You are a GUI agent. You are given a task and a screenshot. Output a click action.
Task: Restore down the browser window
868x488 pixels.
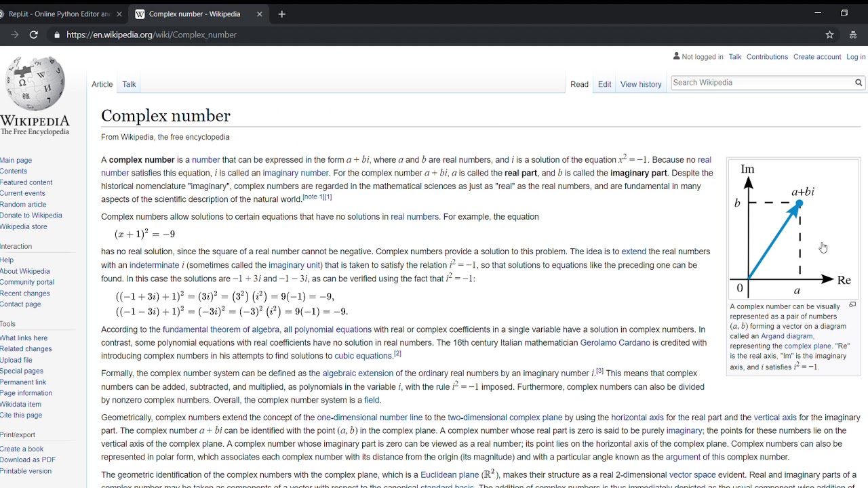[x=844, y=13]
